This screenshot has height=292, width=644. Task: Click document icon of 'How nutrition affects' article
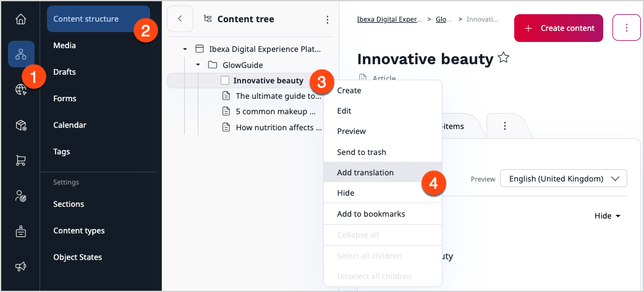pyautogui.click(x=226, y=127)
